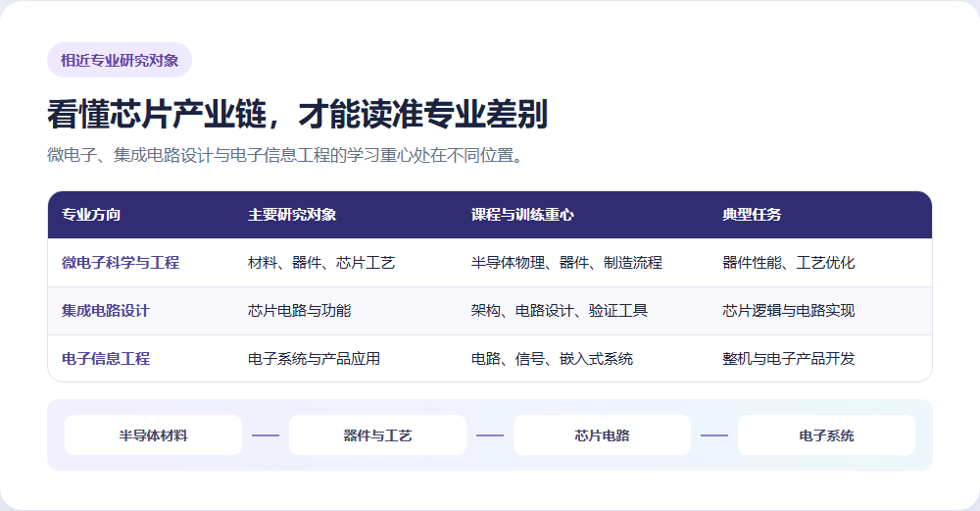Click the 主要研究对象 column header
980x511 pixels.
coord(292,215)
